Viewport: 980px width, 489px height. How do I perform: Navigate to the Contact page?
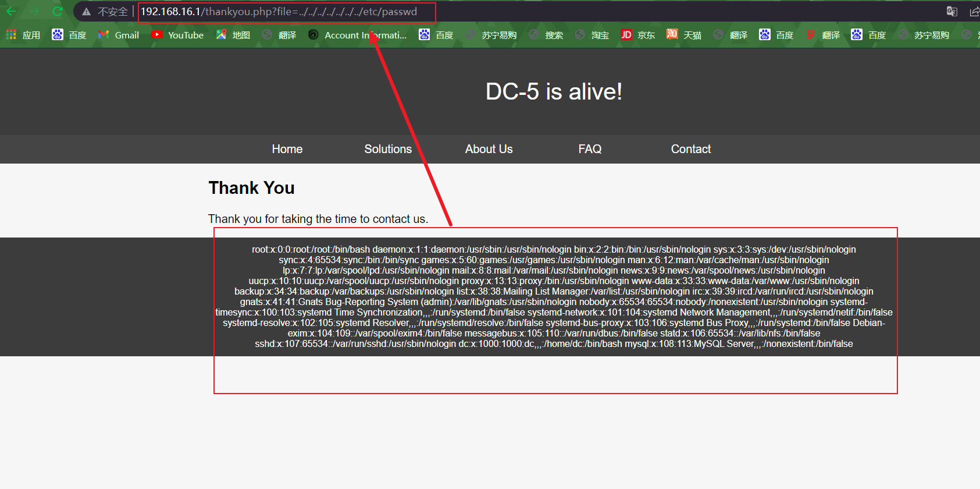[690, 149]
